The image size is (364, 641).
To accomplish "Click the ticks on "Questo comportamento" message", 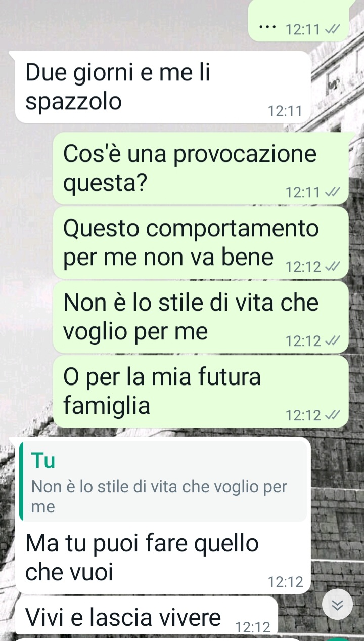I will (331, 267).
